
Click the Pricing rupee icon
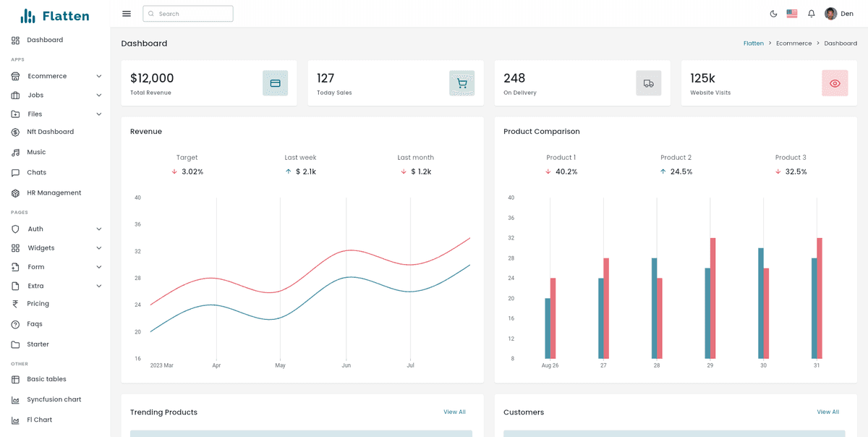[x=16, y=304]
